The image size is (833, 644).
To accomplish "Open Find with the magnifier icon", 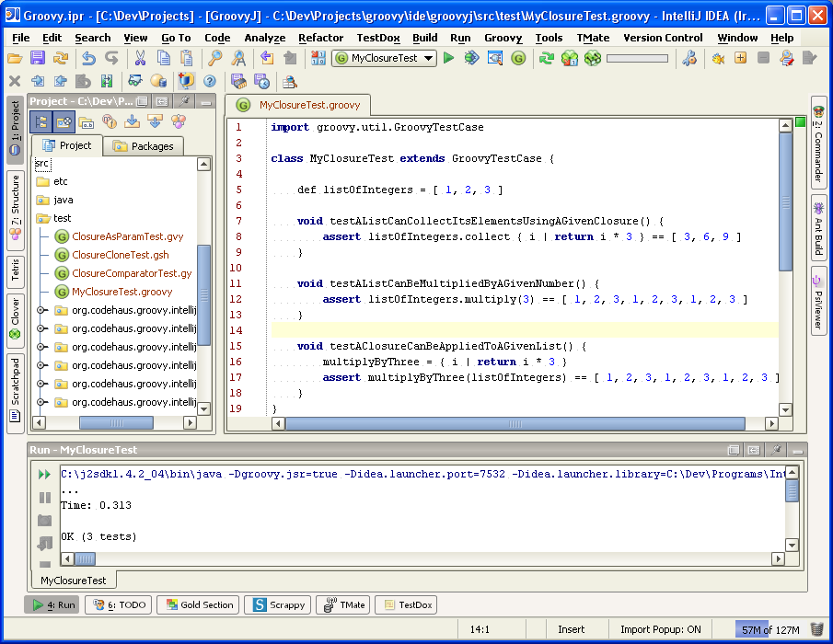I will tap(214, 58).
